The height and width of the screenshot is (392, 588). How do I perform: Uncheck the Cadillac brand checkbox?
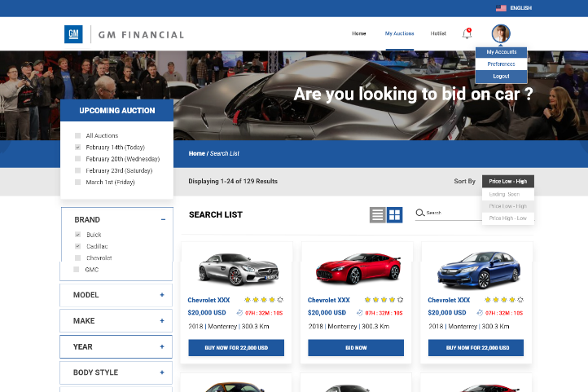77,246
